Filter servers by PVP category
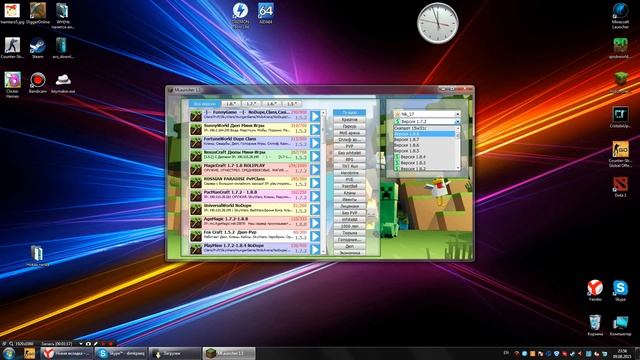 click(349, 146)
